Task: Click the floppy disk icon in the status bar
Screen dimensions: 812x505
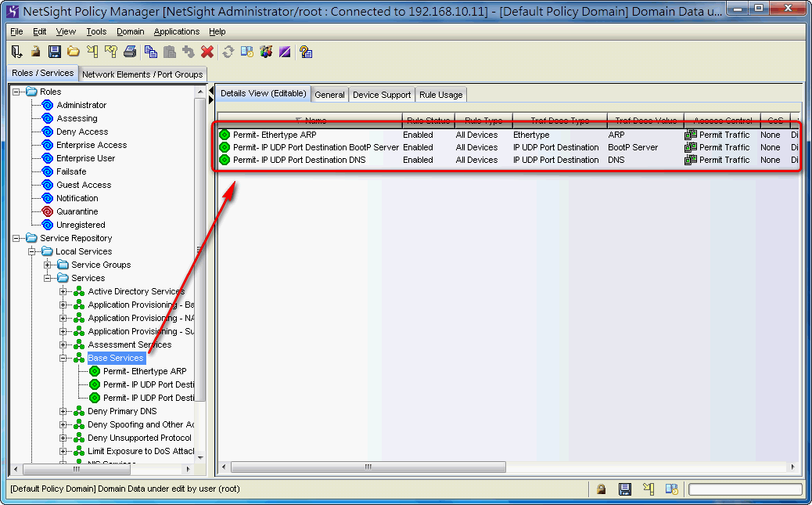Action: [x=625, y=489]
